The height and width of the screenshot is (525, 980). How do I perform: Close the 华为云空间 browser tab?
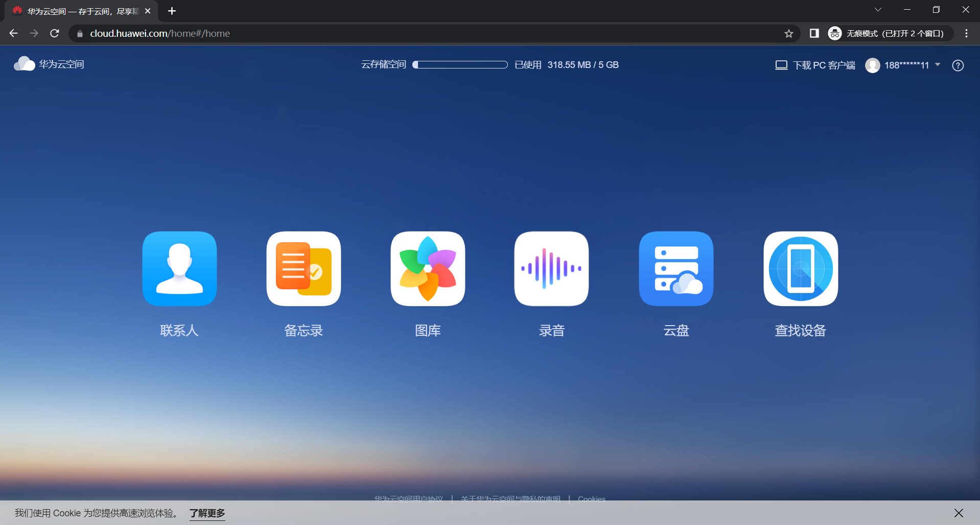pyautogui.click(x=148, y=11)
